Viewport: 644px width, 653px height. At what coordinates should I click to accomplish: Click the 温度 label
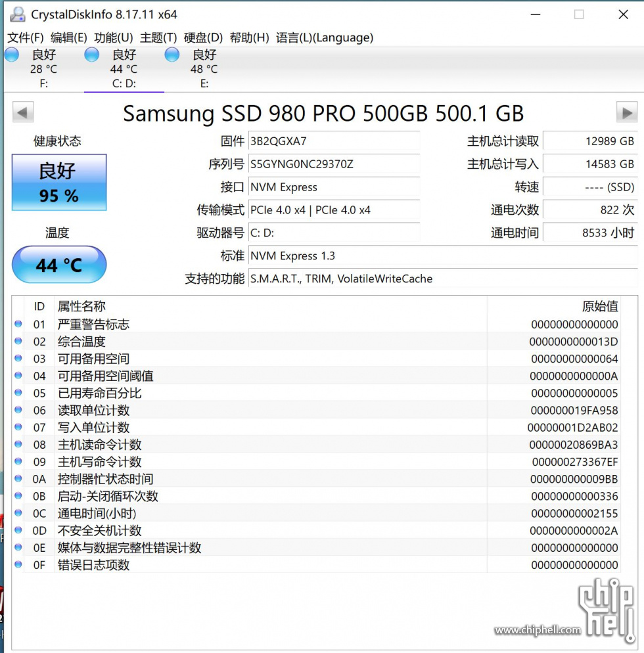(x=57, y=233)
